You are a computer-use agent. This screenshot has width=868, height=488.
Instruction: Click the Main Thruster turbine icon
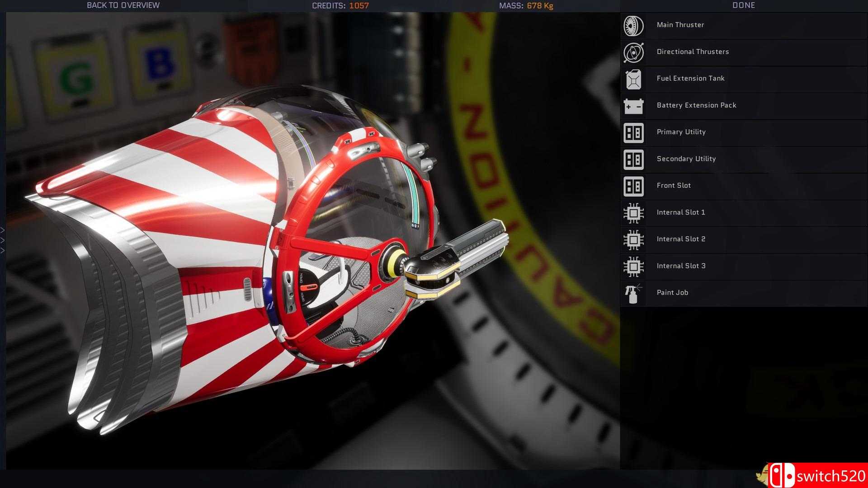click(633, 26)
